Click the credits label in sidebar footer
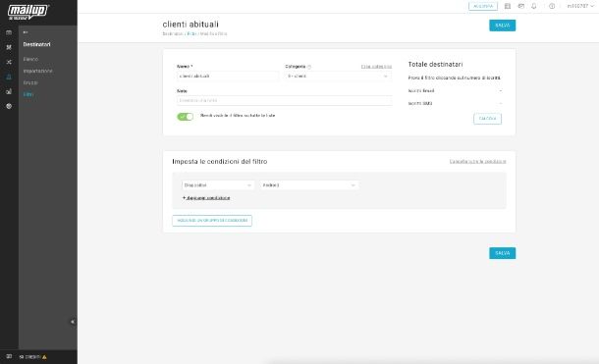Viewport: 599px width, 364px height. (29, 357)
